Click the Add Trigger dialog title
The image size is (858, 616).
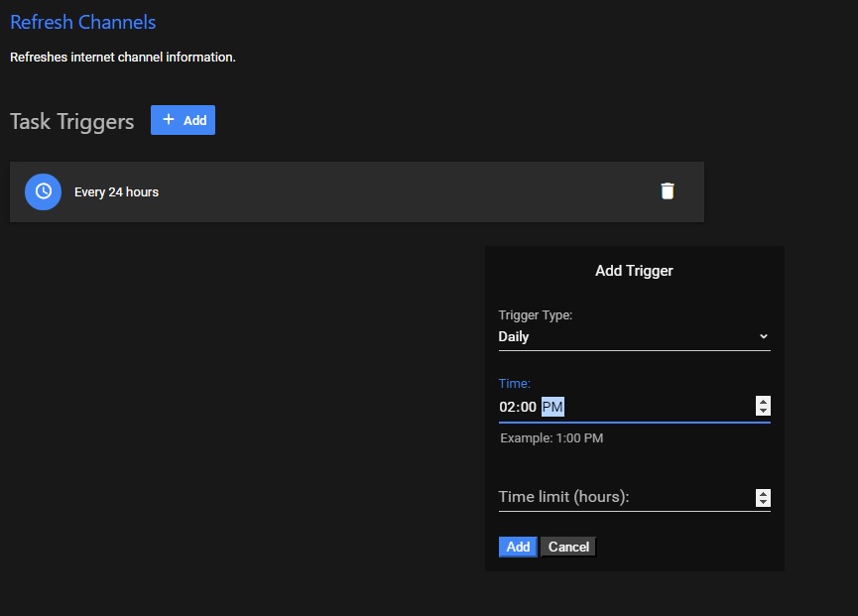coord(634,270)
